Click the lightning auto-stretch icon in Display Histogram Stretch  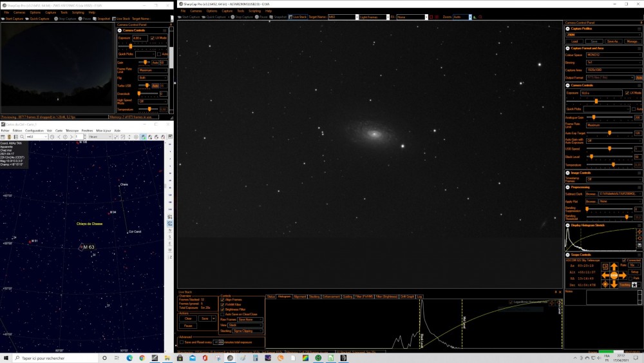[x=639, y=232]
